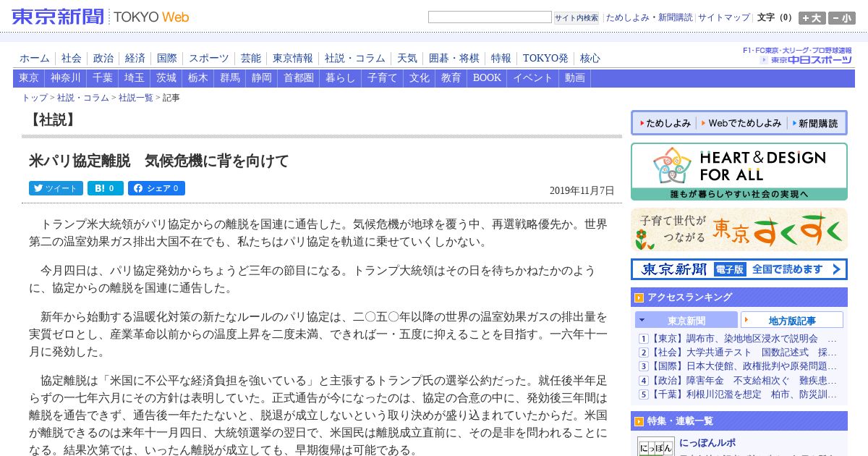This screenshot has width=868, height=456.
Task: Click the Tokyo Shimbun TOKYO Web logo
Action: click(101, 16)
